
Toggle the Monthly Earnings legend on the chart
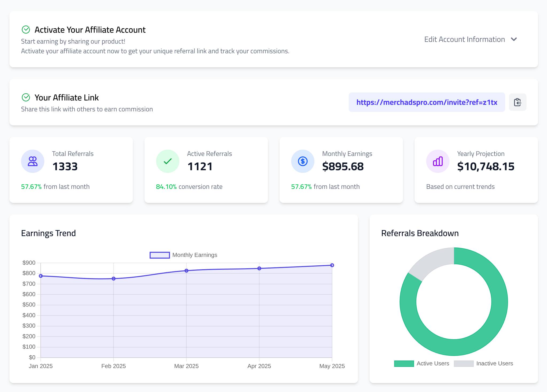[184, 255]
